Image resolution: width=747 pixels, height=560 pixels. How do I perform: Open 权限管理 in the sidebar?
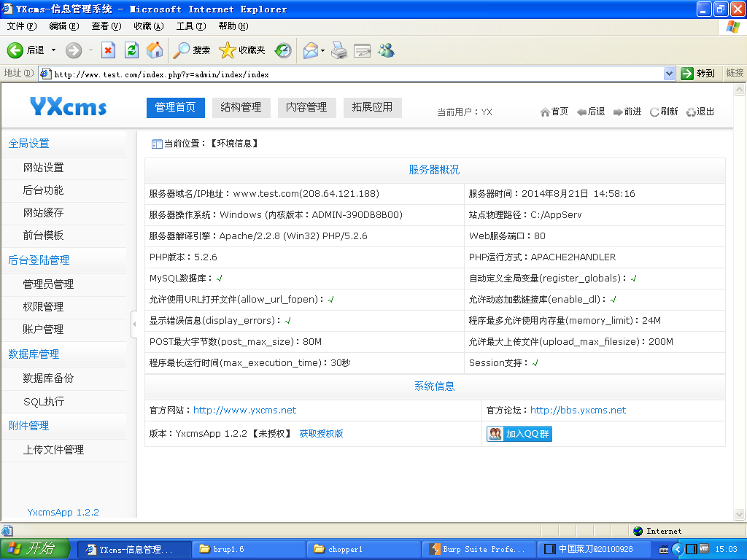[x=43, y=307]
